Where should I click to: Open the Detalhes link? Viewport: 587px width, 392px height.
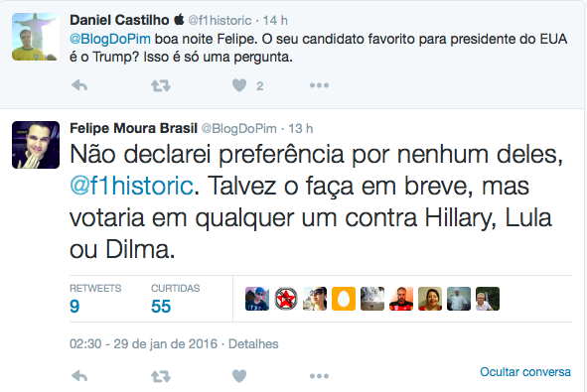(253, 343)
